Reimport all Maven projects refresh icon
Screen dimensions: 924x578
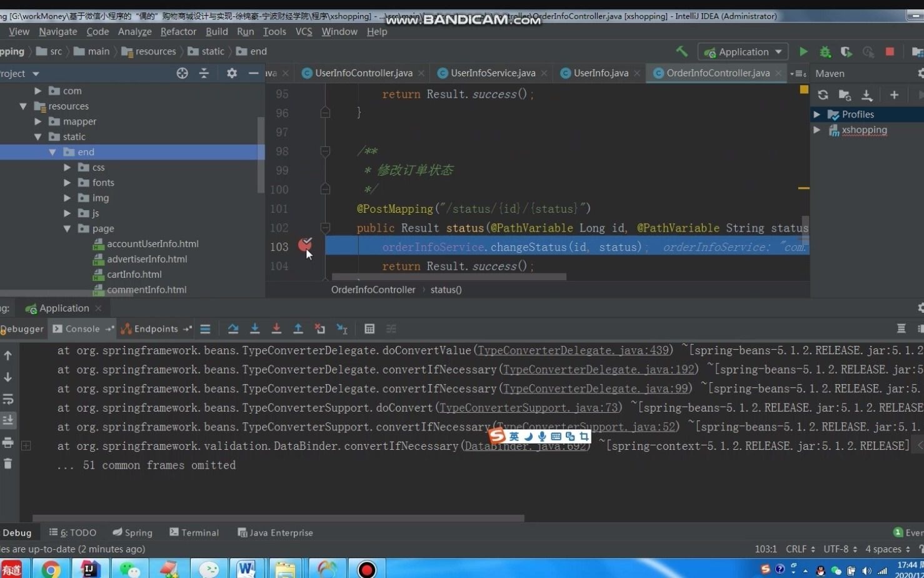point(823,95)
